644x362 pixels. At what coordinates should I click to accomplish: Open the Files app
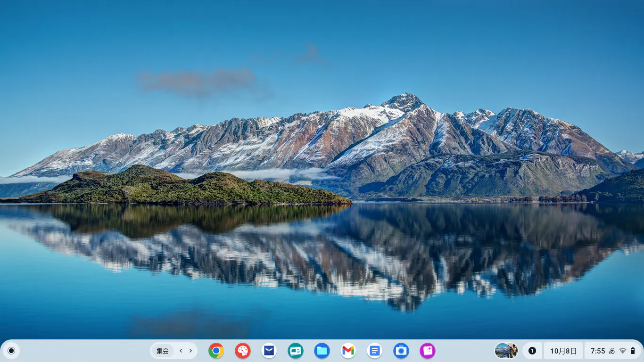[322, 351]
